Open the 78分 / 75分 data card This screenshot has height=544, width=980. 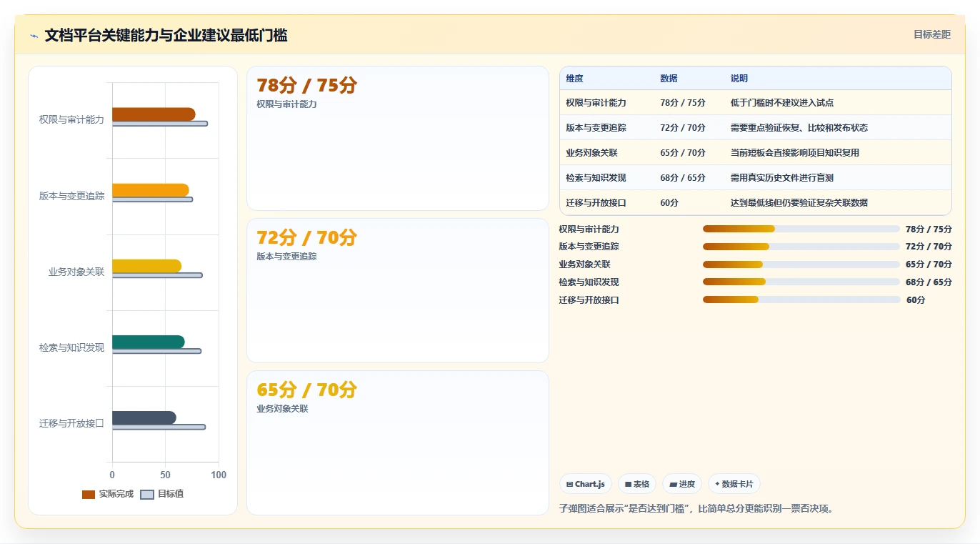pos(398,139)
